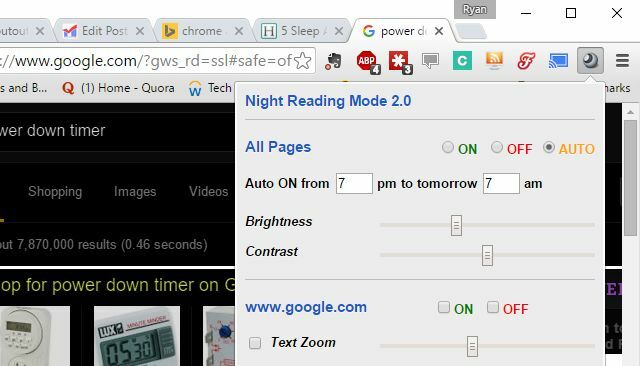Bookmark this page with the star icon
The image size is (640, 366).
click(x=303, y=61)
